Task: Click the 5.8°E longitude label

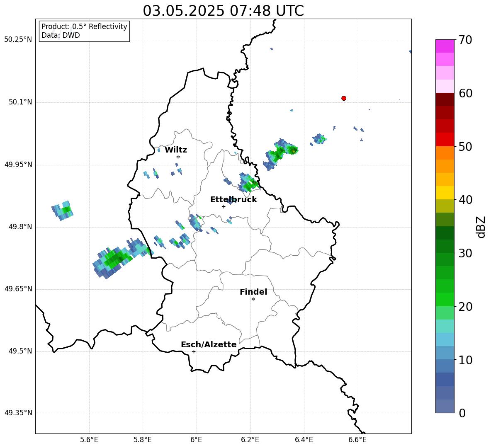Action: coord(143,440)
